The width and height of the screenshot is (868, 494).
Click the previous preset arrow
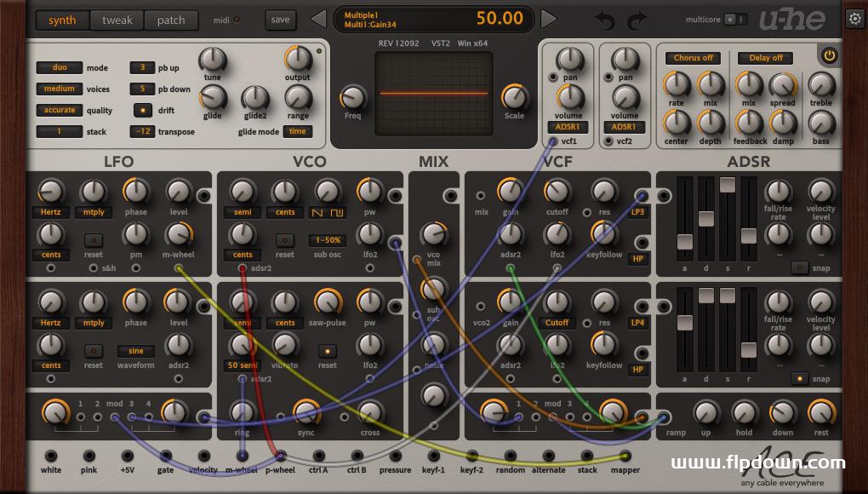click(317, 18)
